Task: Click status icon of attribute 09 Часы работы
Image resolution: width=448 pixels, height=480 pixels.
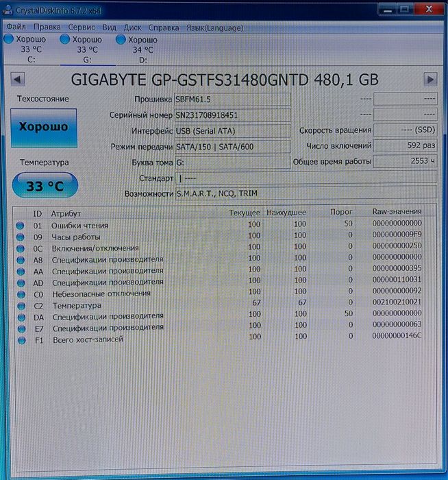Action: (x=20, y=237)
